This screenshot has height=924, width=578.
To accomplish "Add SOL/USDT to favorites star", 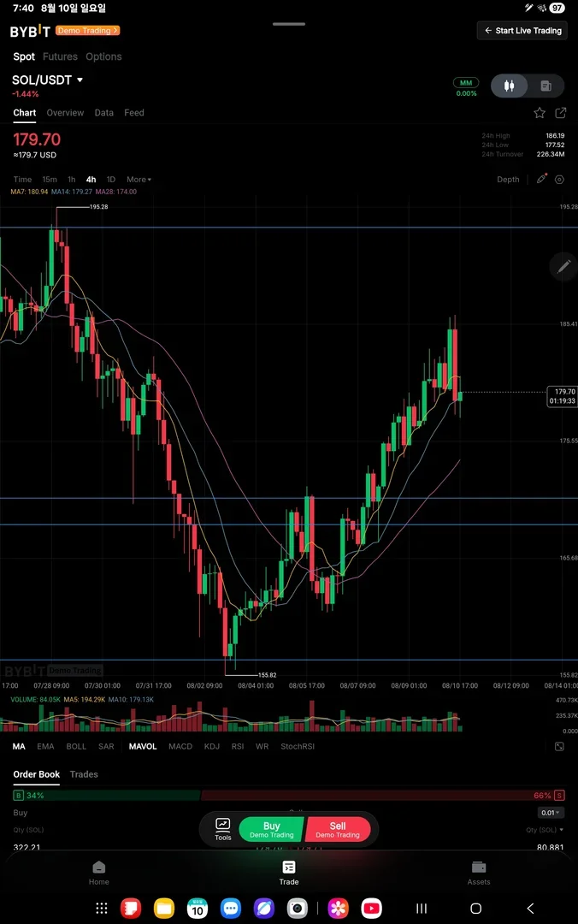I will (x=540, y=113).
